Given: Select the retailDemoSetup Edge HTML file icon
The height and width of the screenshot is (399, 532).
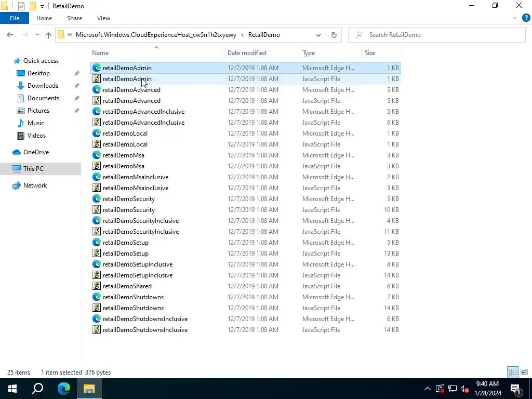Looking at the screenshot, I should [97, 243].
